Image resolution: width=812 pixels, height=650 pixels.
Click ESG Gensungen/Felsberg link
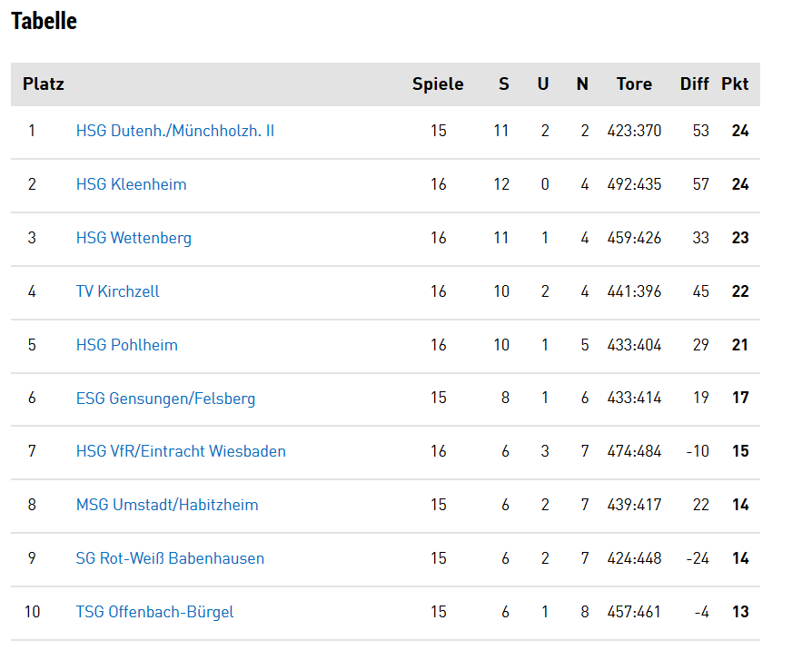click(x=165, y=399)
